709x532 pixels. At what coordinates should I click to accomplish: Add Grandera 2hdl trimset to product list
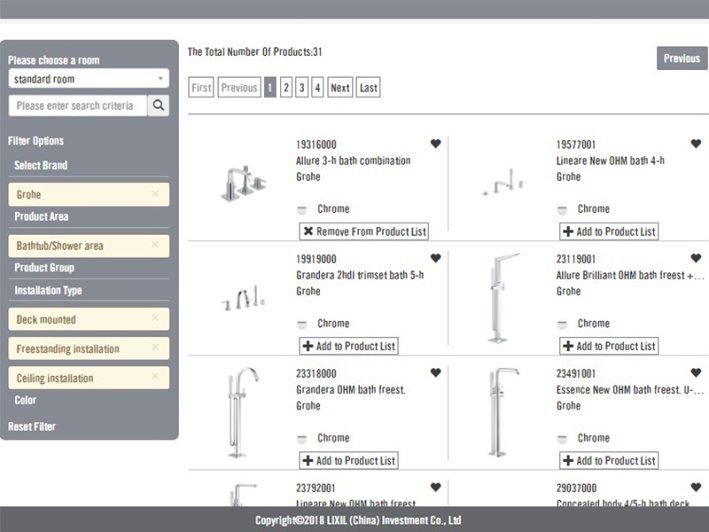click(349, 346)
